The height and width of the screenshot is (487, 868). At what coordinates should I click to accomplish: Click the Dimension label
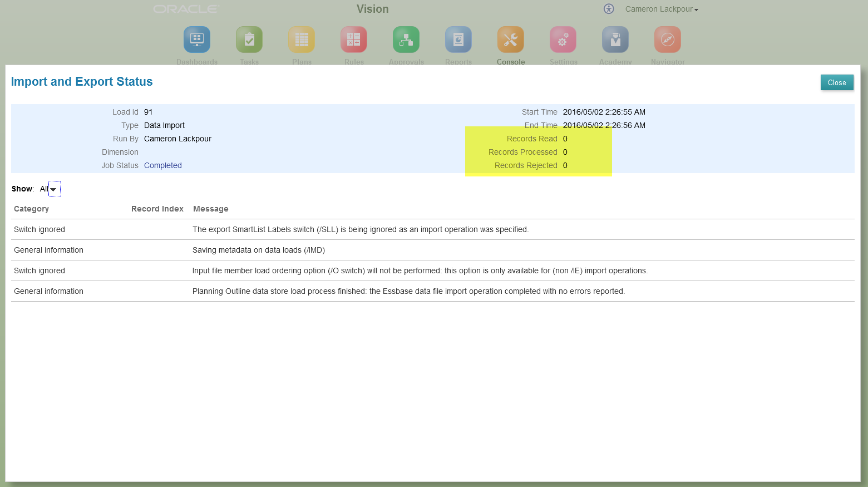point(120,152)
